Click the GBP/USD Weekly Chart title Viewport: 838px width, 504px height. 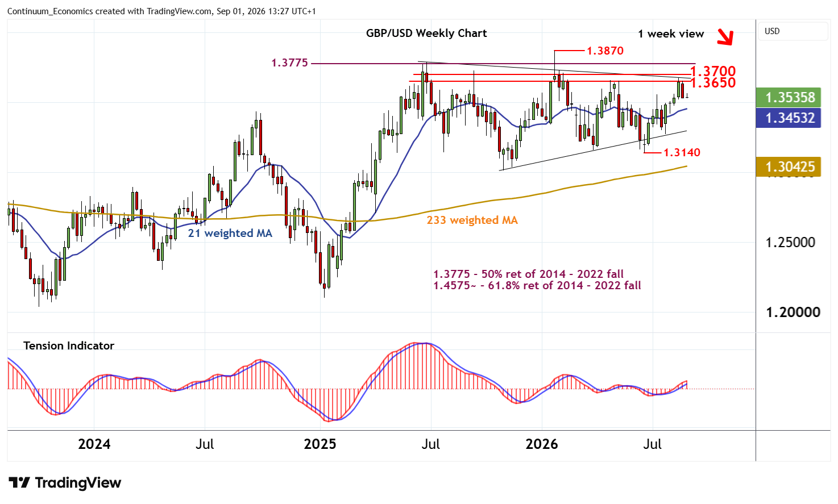(x=426, y=33)
